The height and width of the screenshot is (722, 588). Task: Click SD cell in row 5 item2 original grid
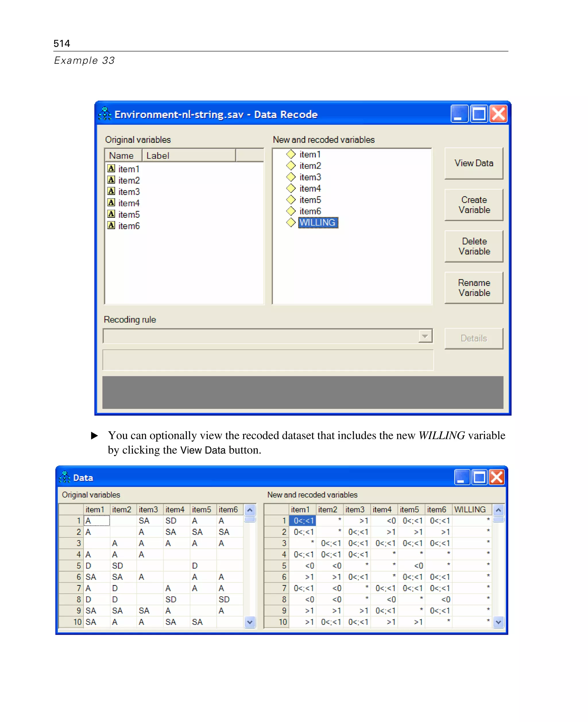tap(123, 565)
